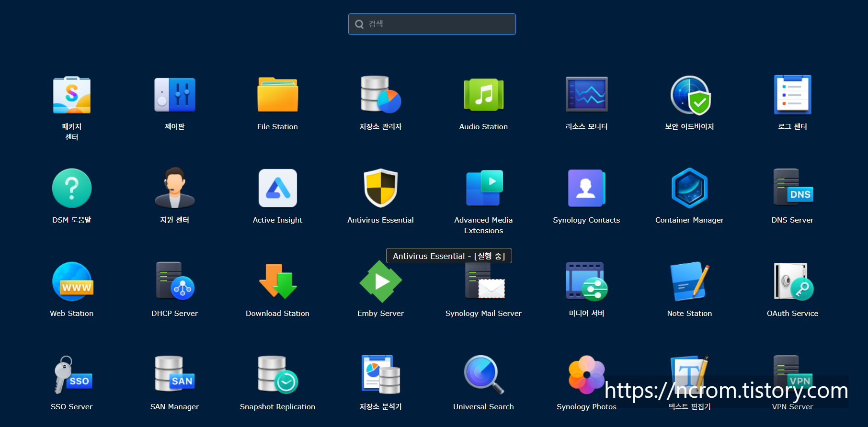Open DNS Server
The width and height of the screenshot is (868, 427).
[x=793, y=188]
